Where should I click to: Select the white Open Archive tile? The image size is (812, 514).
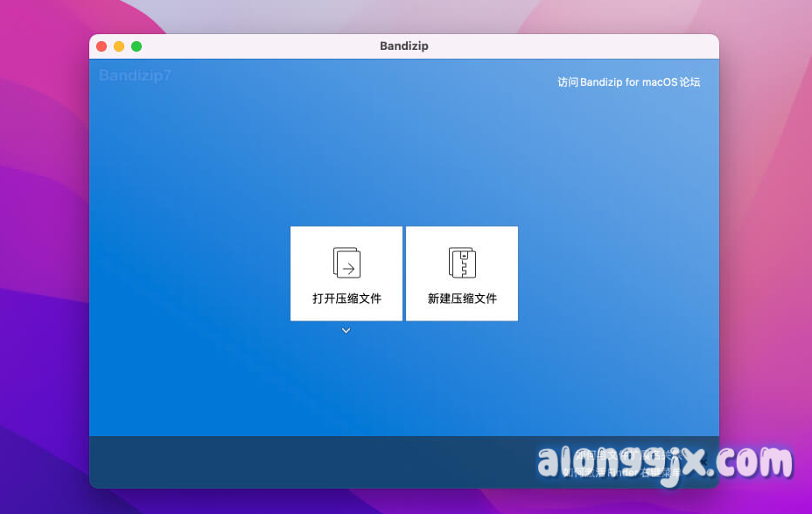coord(346,274)
